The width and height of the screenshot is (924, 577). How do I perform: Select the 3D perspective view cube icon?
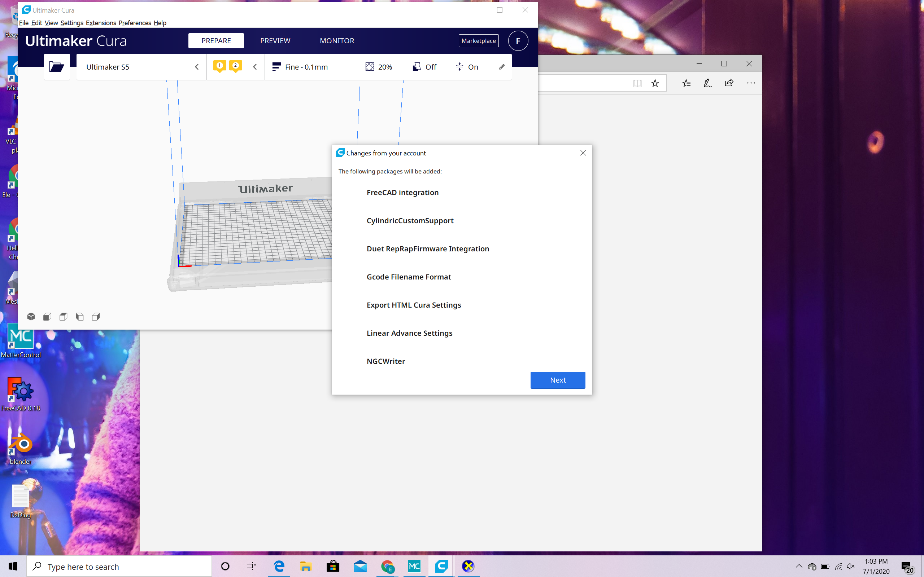31,316
